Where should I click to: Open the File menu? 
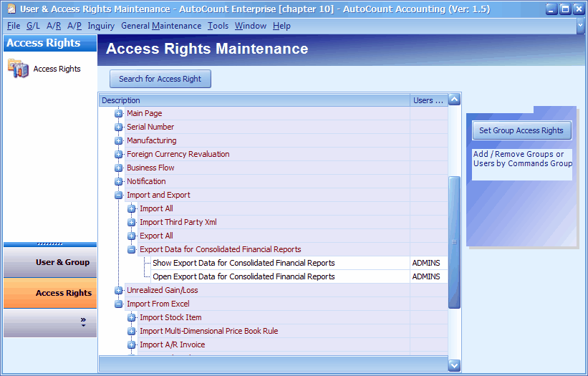14,26
